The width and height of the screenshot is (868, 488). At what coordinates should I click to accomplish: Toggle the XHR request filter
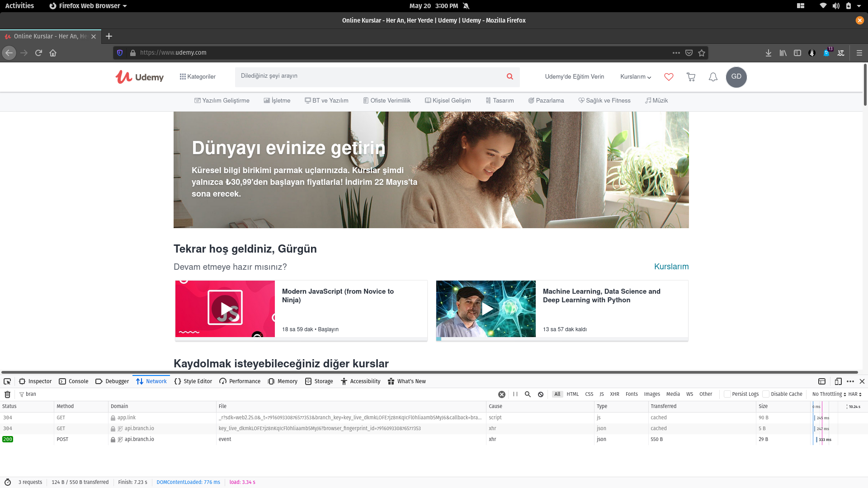coord(614,394)
